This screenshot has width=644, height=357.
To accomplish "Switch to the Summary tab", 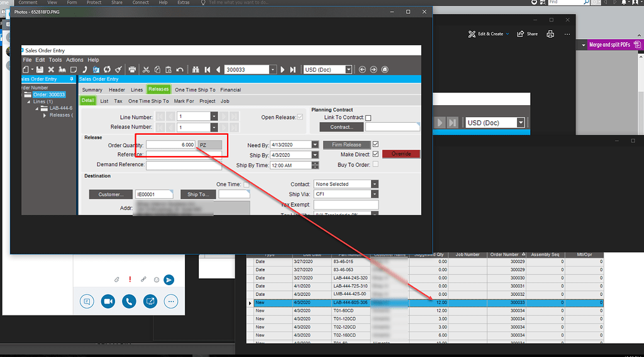I will [x=92, y=89].
